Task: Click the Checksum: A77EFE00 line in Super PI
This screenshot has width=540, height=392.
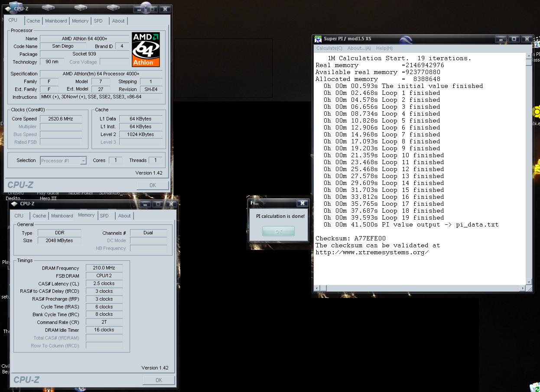Action: (x=351, y=239)
